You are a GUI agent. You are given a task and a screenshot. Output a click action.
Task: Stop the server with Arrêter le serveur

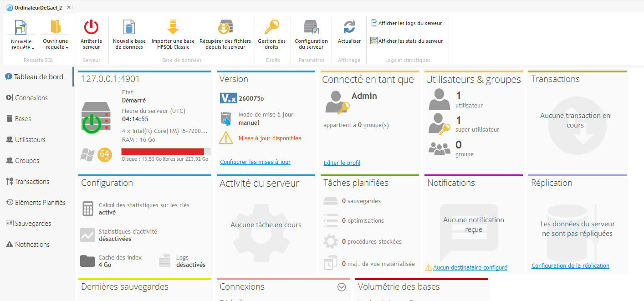91,34
